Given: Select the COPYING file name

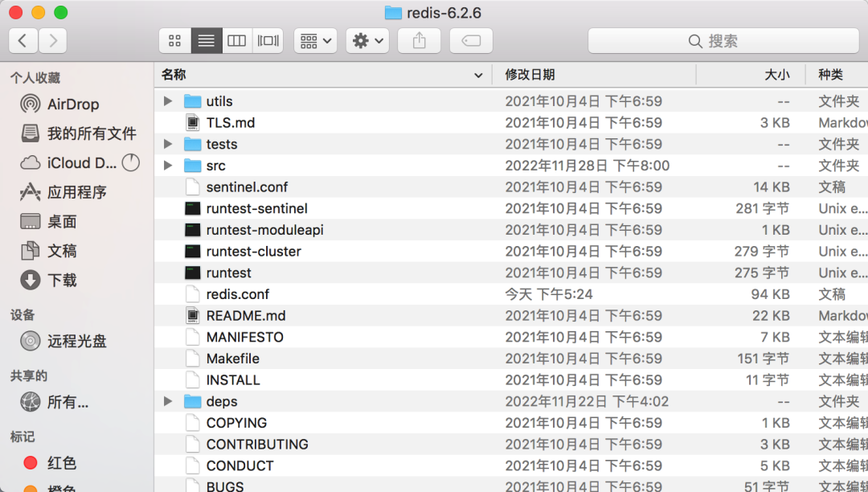Looking at the screenshot, I should click(x=236, y=423).
